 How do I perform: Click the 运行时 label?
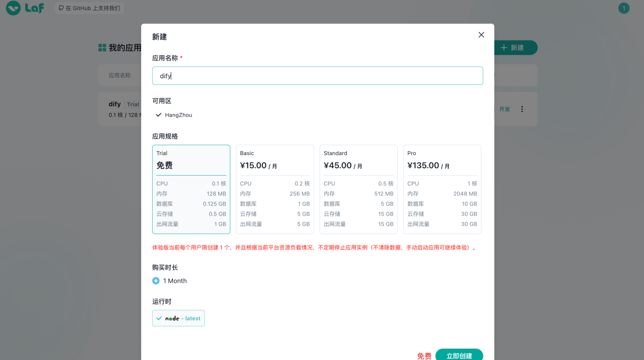tap(161, 301)
